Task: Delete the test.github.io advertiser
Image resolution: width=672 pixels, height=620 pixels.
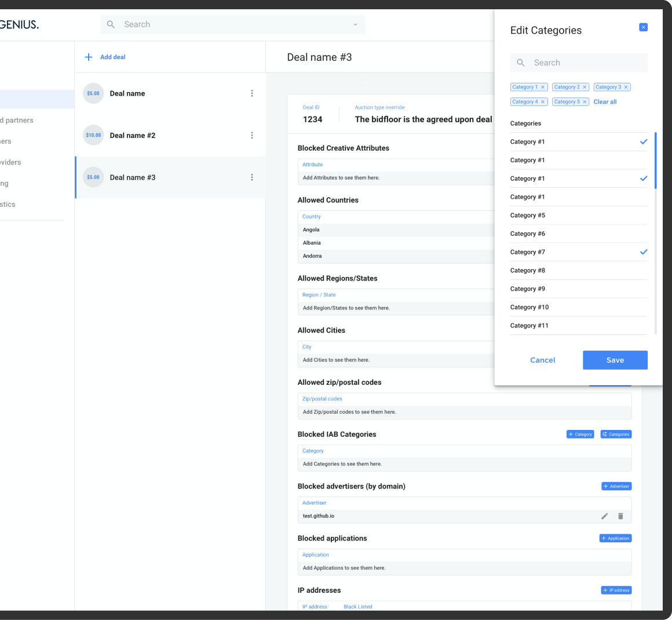Action: point(620,516)
